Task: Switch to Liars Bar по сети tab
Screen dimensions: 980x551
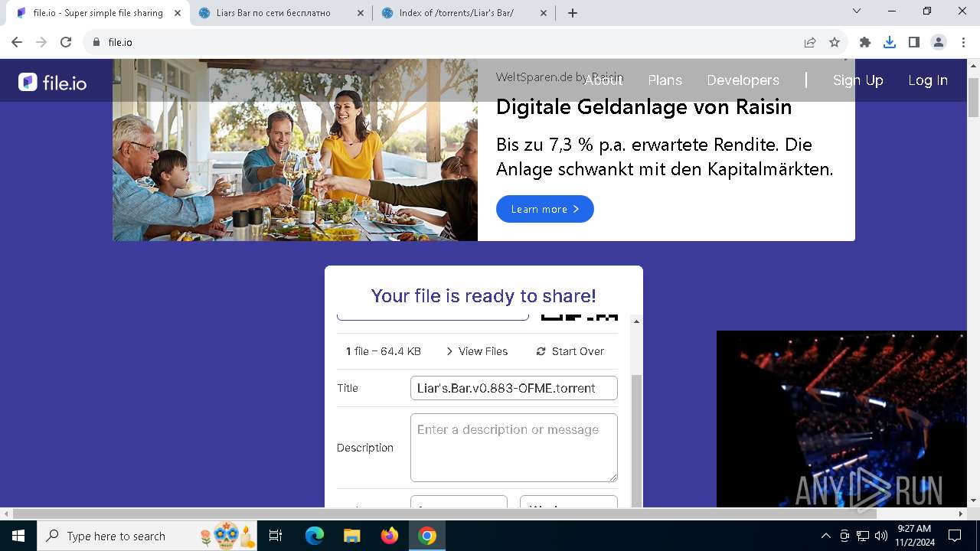Action: 281,13
